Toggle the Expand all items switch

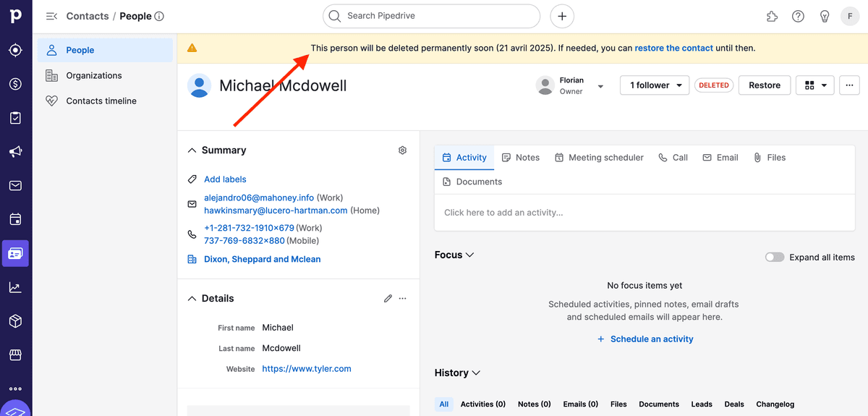point(775,258)
